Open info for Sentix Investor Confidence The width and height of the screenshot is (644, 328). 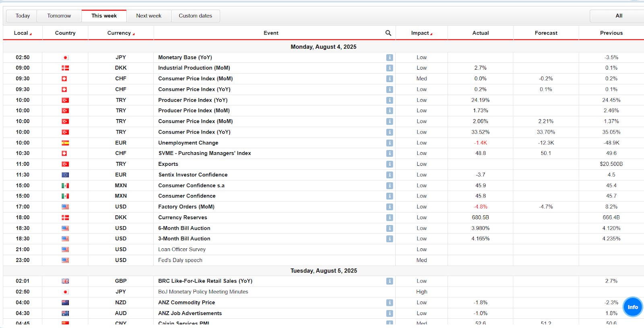pyautogui.click(x=389, y=175)
